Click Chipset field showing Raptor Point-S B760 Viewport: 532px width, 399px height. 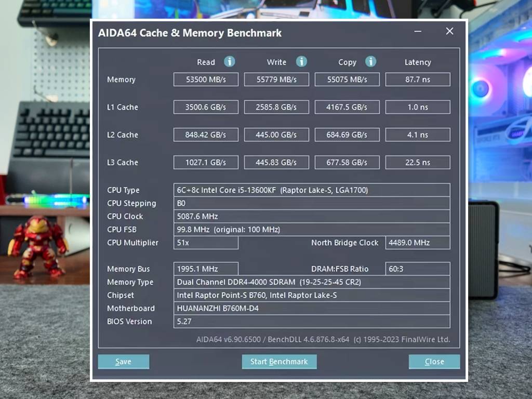(x=312, y=295)
